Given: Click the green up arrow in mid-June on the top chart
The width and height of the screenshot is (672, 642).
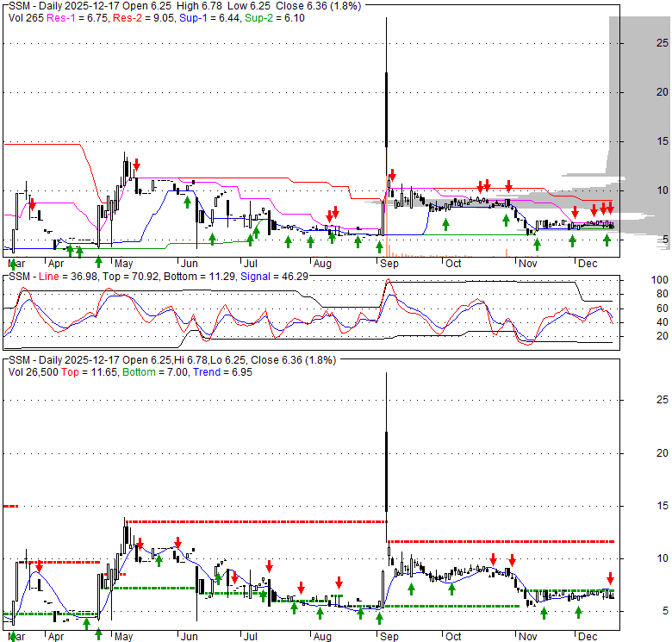Looking at the screenshot, I should pyautogui.click(x=187, y=202).
